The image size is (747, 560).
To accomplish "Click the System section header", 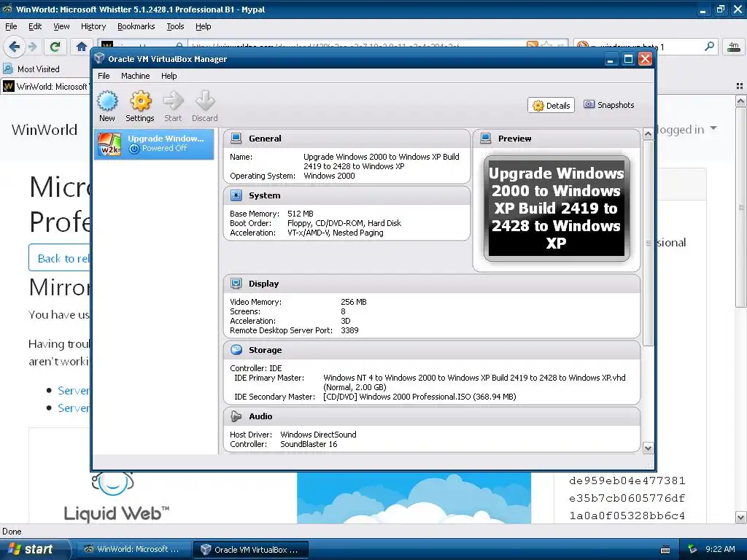I will click(347, 195).
